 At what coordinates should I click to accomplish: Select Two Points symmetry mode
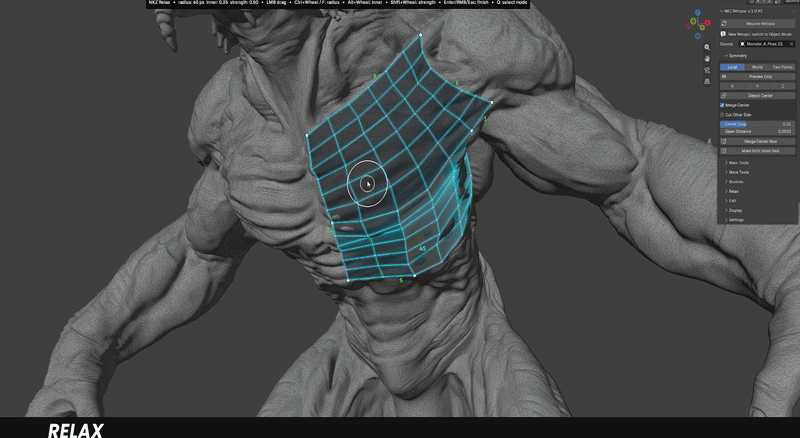click(782, 67)
